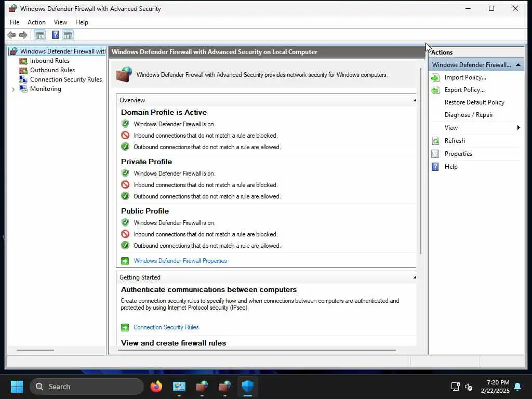Click the center pane vertical scrollbar
The image size is (532, 399).
coord(421,161)
